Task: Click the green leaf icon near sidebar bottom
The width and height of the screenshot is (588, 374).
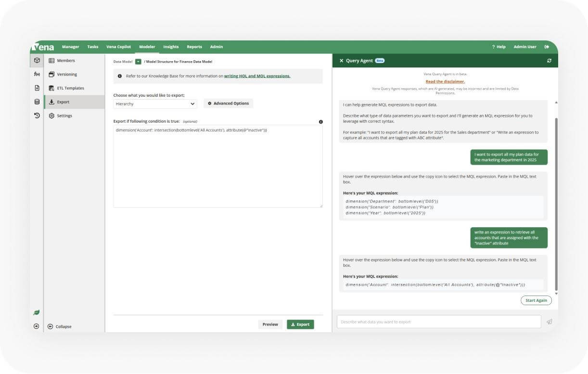Action: click(36, 313)
